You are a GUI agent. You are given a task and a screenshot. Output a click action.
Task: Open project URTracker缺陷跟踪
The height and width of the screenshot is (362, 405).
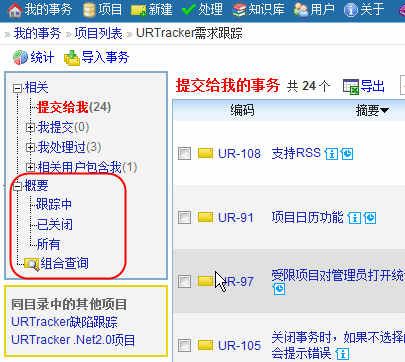[x=64, y=322]
